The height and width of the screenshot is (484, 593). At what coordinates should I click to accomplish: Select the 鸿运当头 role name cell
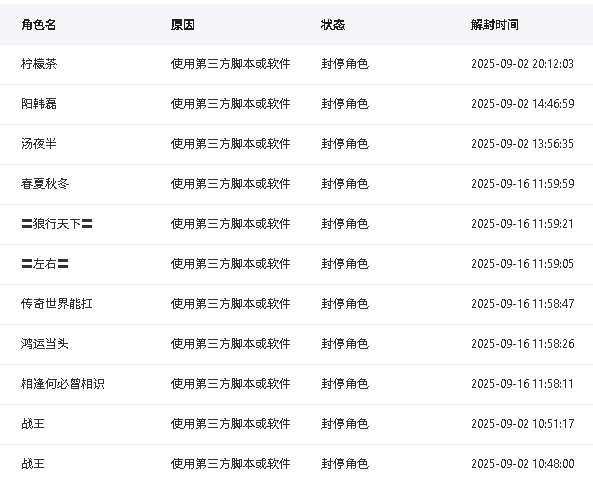point(45,344)
